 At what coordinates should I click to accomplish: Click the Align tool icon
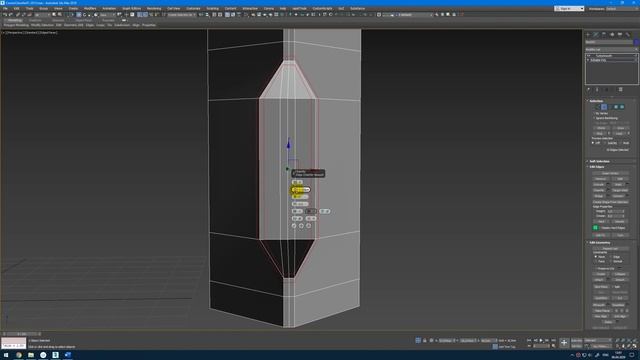pos(207,15)
